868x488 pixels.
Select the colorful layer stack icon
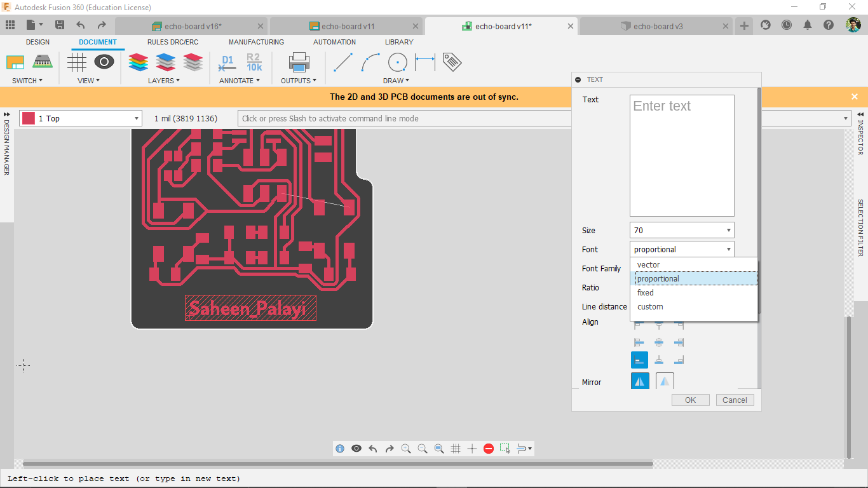tap(138, 62)
